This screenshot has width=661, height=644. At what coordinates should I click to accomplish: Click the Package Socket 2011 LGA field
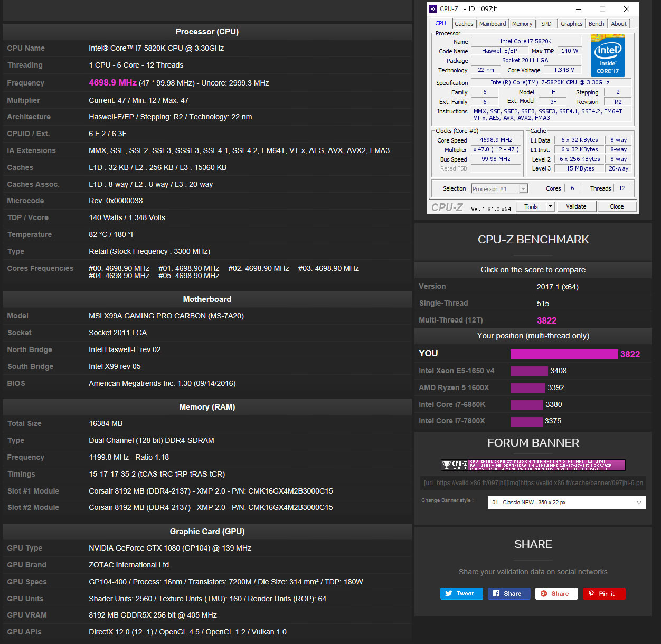coord(525,60)
